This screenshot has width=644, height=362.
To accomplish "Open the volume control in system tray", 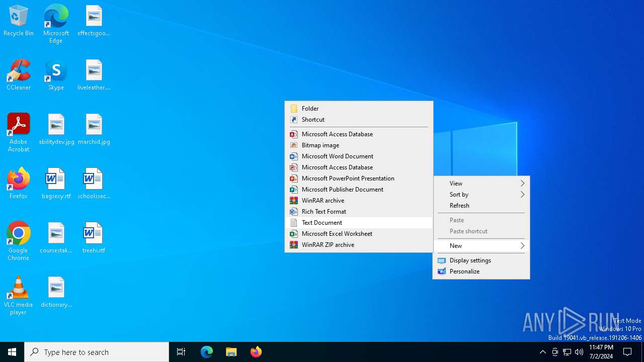I will click(x=579, y=352).
